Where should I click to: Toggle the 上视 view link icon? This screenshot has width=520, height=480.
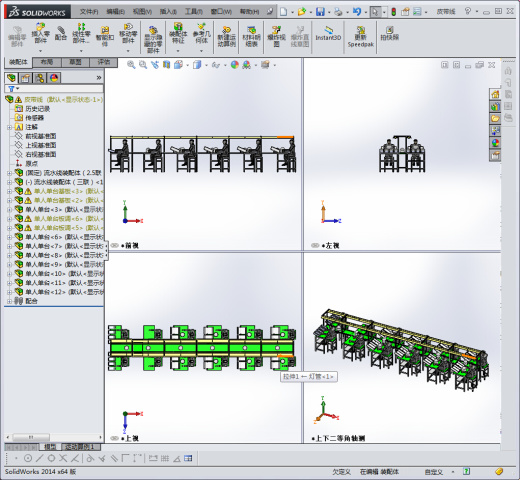click(114, 438)
